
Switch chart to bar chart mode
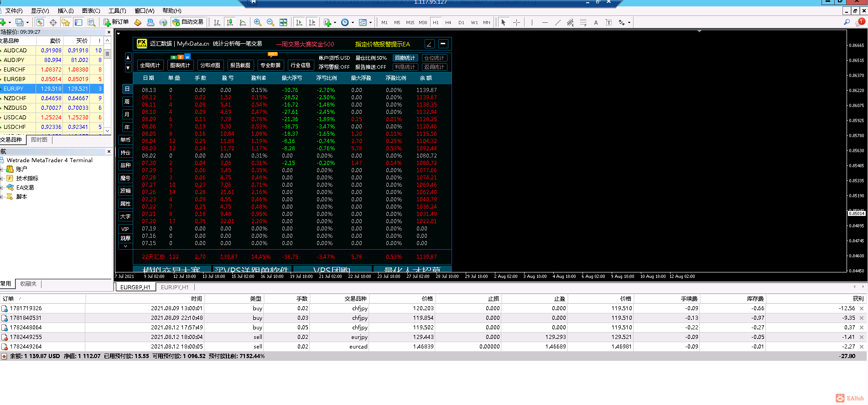pos(217,22)
